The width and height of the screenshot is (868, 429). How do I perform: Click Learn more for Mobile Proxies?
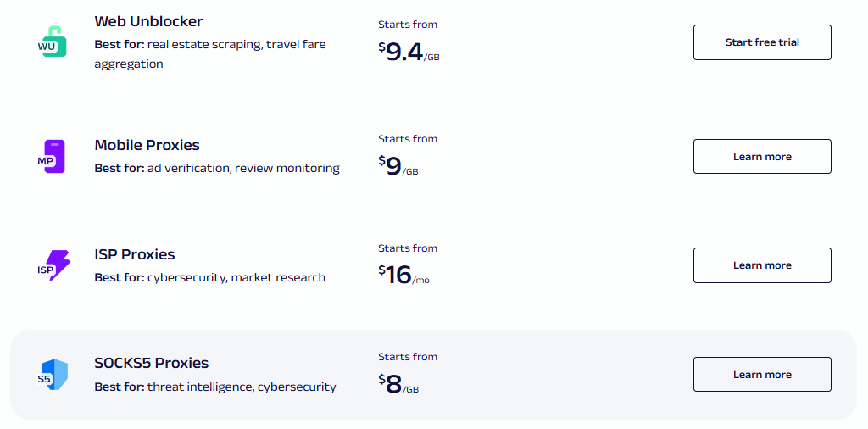point(762,157)
